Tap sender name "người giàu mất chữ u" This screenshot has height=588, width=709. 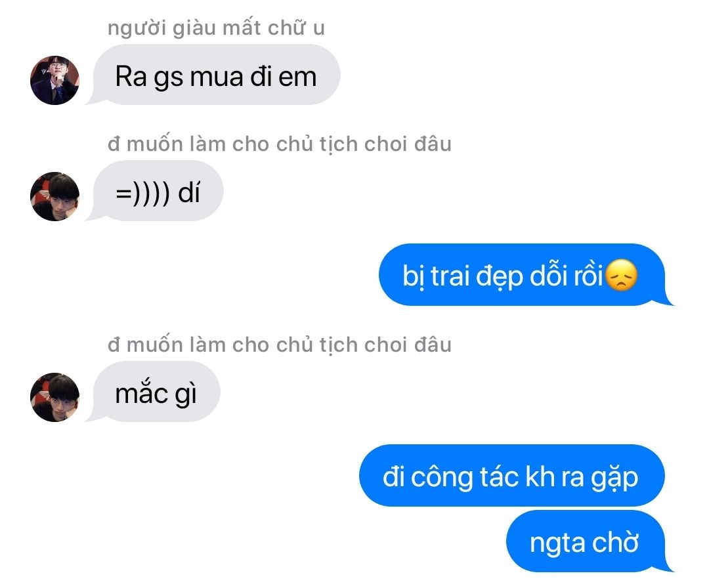(216, 28)
